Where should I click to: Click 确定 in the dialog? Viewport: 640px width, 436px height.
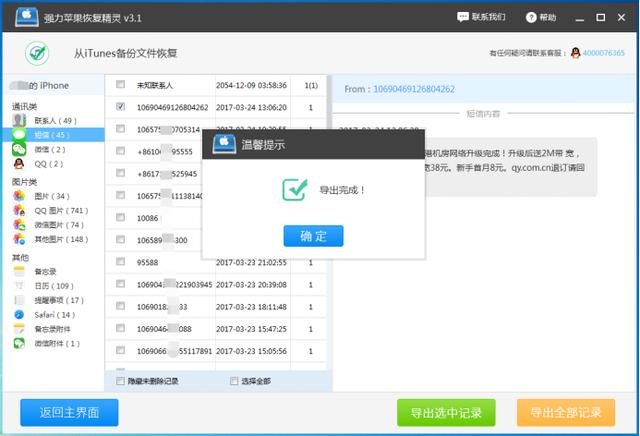[313, 236]
